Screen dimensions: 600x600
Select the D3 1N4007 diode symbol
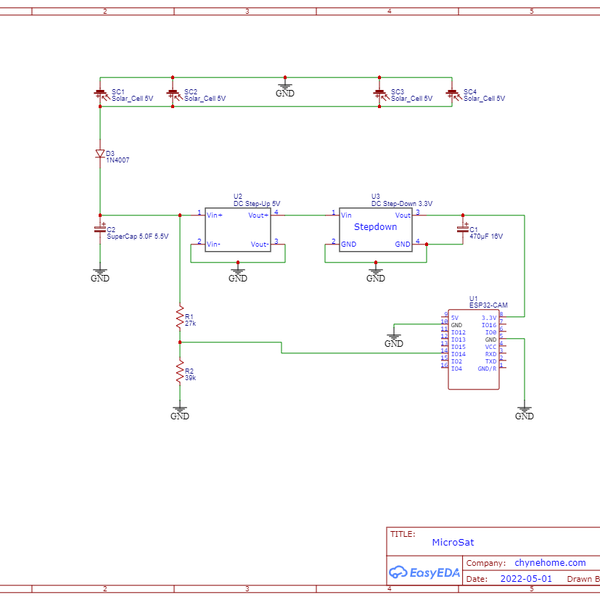pos(100,155)
